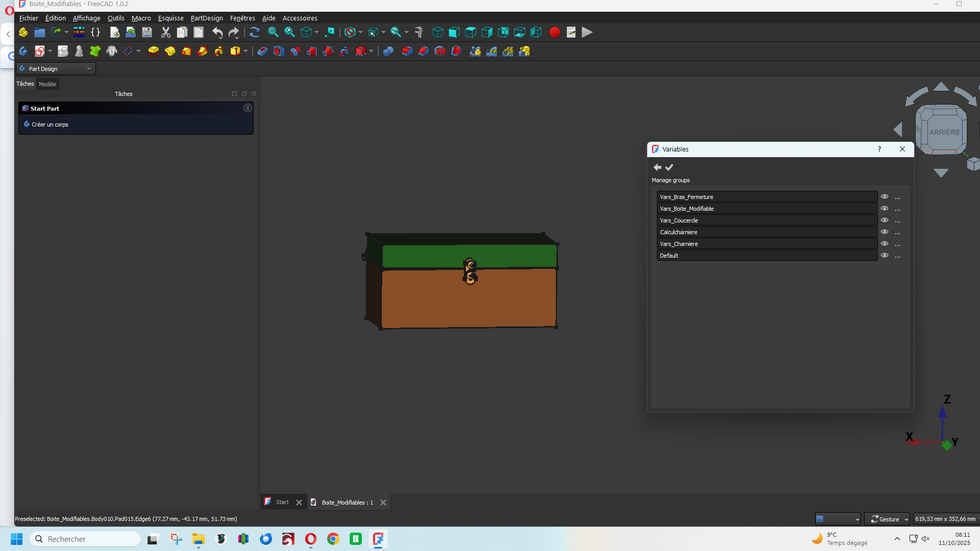This screenshot has width=980, height=551.
Task: Click the Pad tool icon
Action: (x=153, y=51)
